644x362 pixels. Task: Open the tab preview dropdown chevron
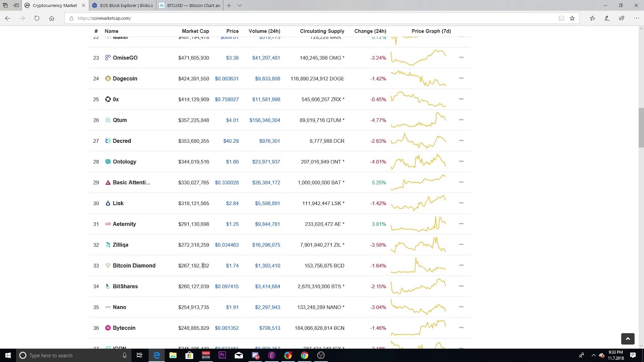point(239,6)
